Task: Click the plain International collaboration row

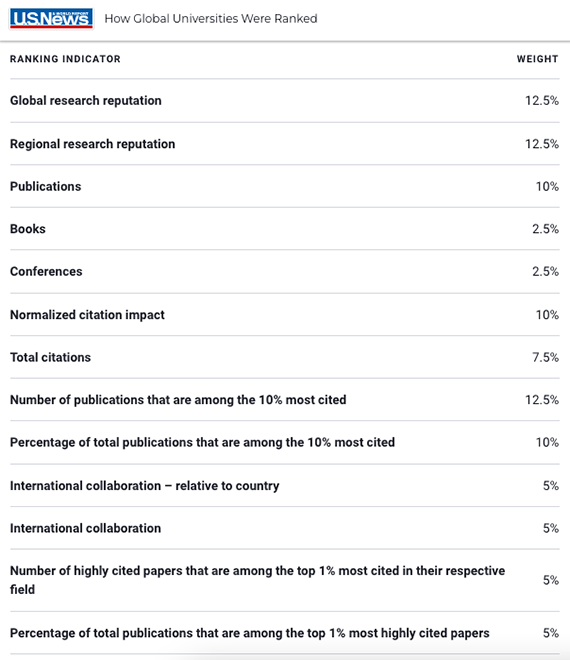Action: (x=285, y=528)
